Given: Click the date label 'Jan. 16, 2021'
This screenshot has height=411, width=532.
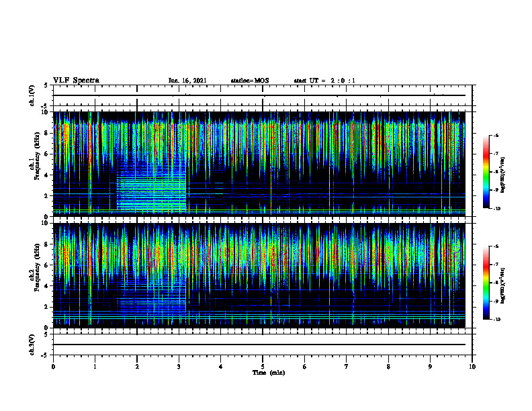Looking at the screenshot, I should click(x=187, y=81).
